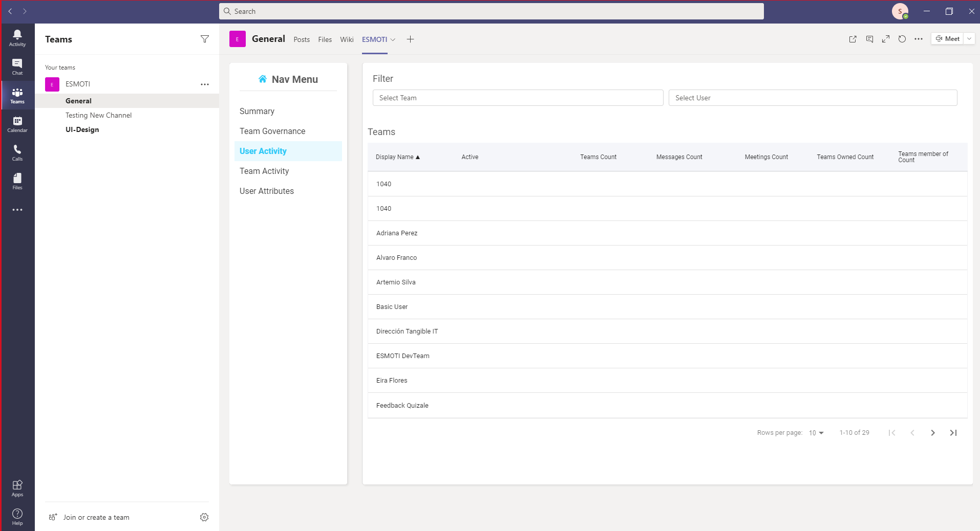Select the Dirección Tangible IT row
Image resolution: width=980 pixels, height=531 pixels.
pos(668,331)
